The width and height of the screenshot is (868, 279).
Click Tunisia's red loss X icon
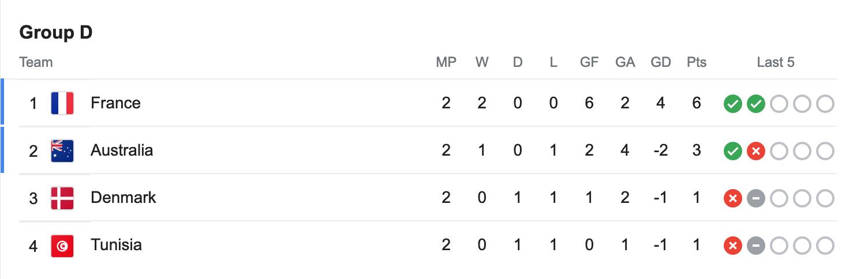pos(733,246)
